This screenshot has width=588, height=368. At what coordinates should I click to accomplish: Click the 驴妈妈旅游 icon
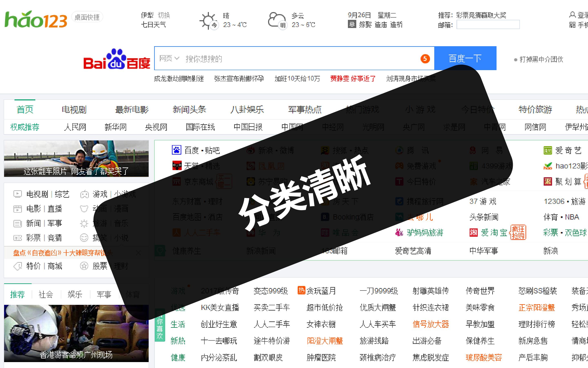(399, 233)
